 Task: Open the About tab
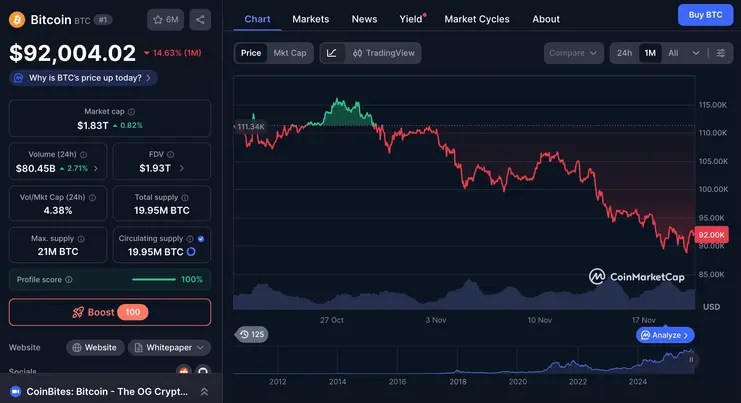pos(546,19)
